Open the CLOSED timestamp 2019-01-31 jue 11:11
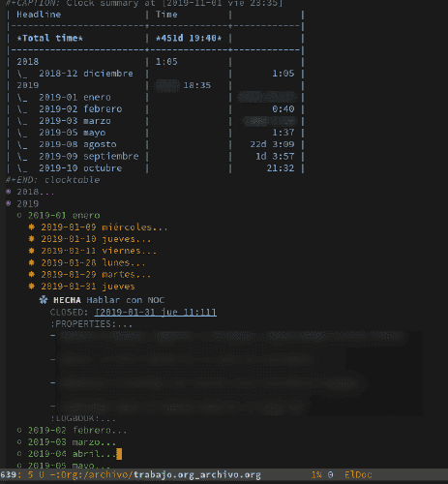 pyautogui.click(x=156, y=312)
